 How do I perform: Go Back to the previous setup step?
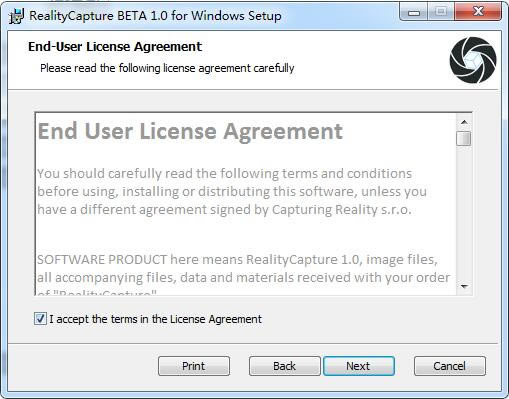coord(284,366)
